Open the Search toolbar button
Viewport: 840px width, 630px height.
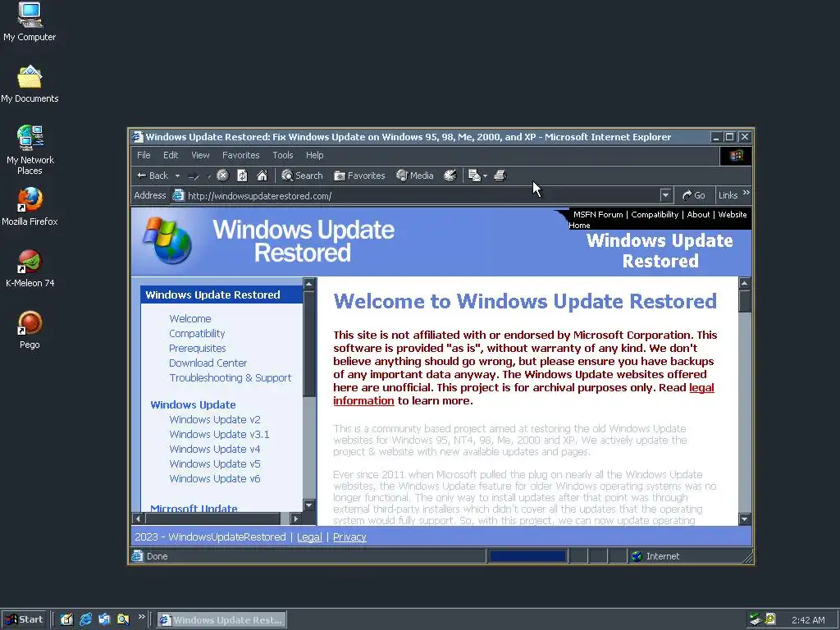point(302,176)
